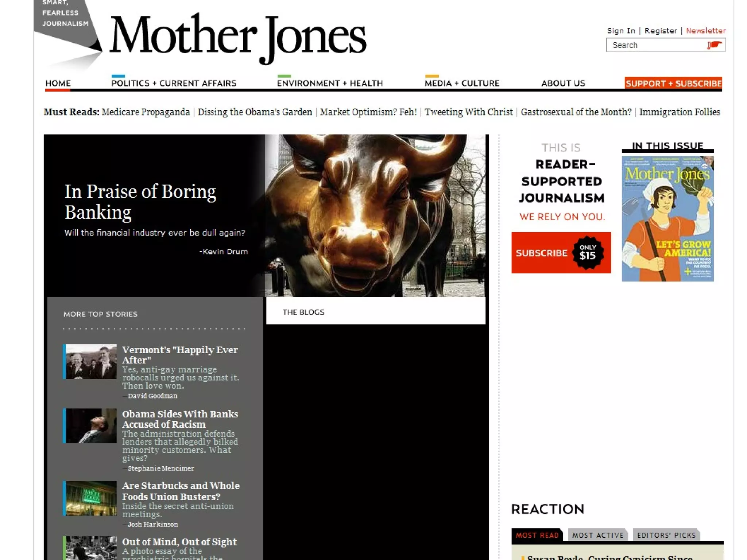Screen dimensions: 747x560
Task: Click the Only $15 badge
Action: tap(588, 253)
